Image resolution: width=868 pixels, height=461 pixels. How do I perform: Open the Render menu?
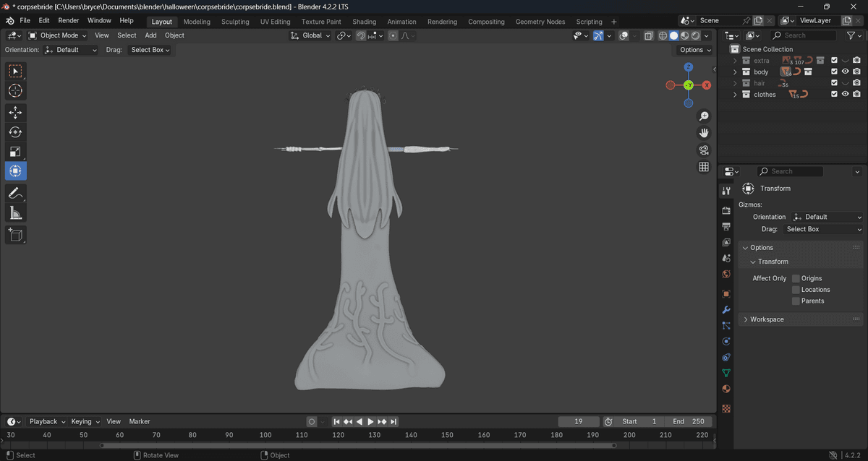click(x=69, y=21)
